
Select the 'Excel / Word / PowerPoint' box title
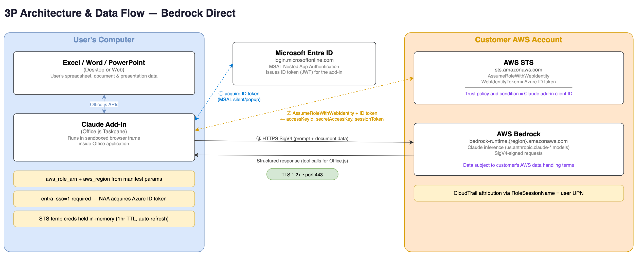point(104,63)
